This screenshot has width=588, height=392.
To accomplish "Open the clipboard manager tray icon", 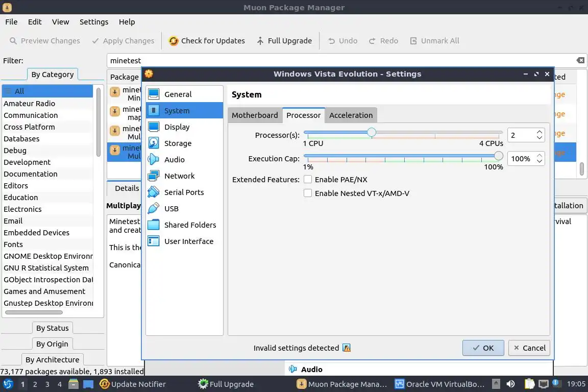I will pos(529,384).
